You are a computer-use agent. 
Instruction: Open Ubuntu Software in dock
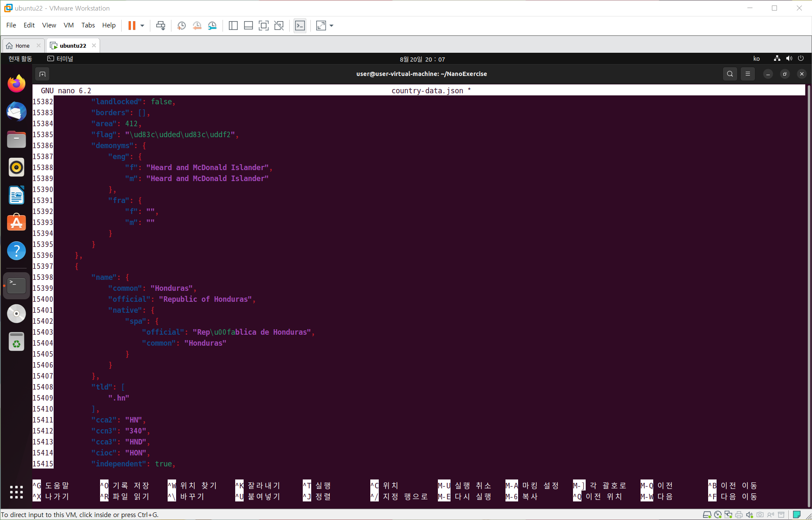pos(16,223)
